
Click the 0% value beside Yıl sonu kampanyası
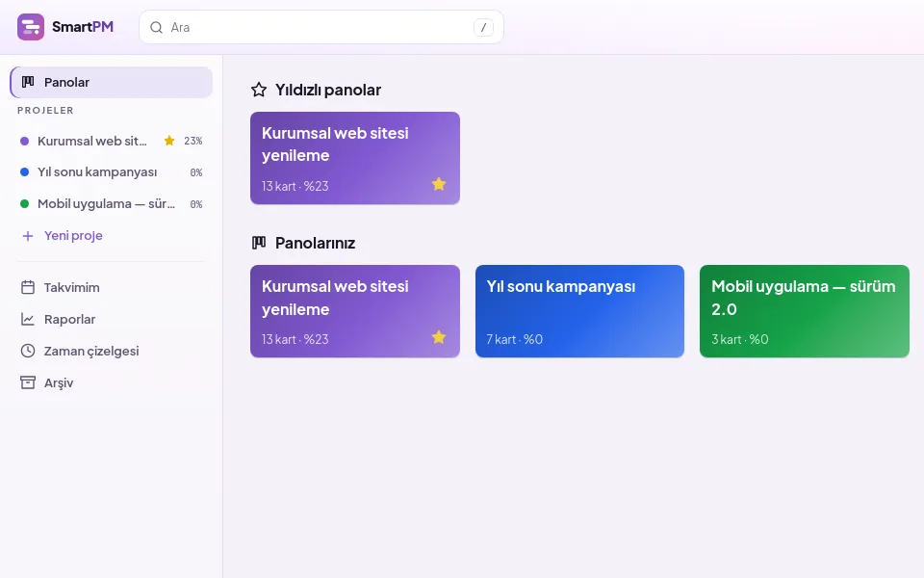tap(196, 172)
